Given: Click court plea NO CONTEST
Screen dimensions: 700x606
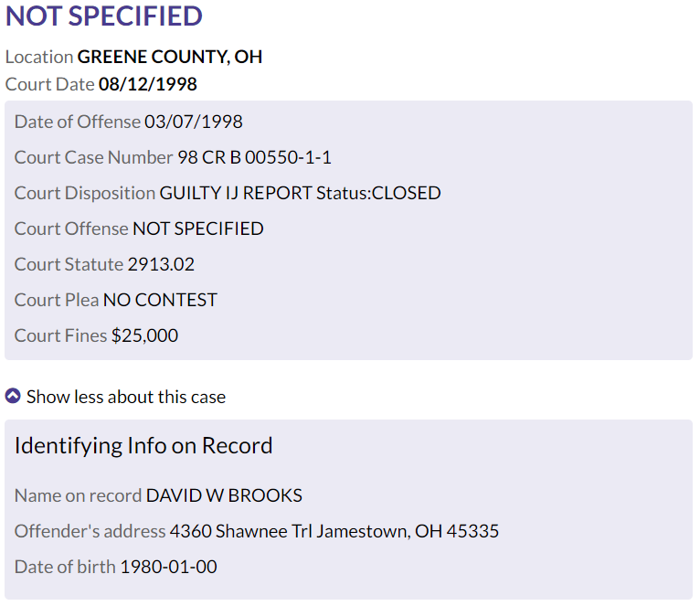Looking at the screenshot, I should coord(160,301).
